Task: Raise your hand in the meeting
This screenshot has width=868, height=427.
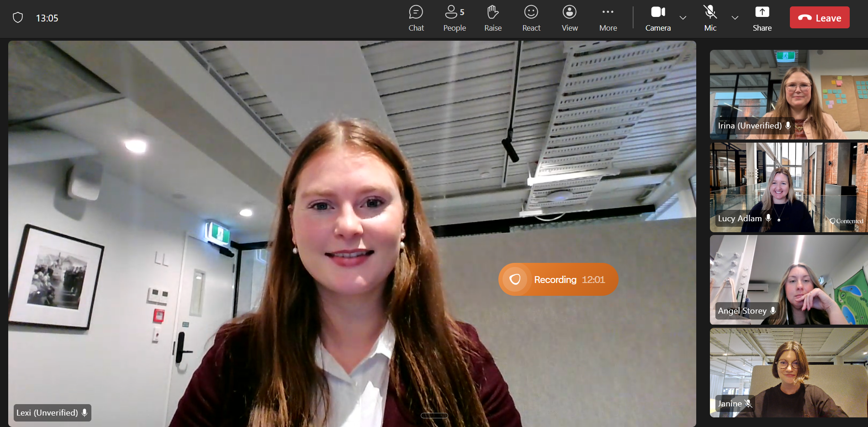Action: [493, 18]
